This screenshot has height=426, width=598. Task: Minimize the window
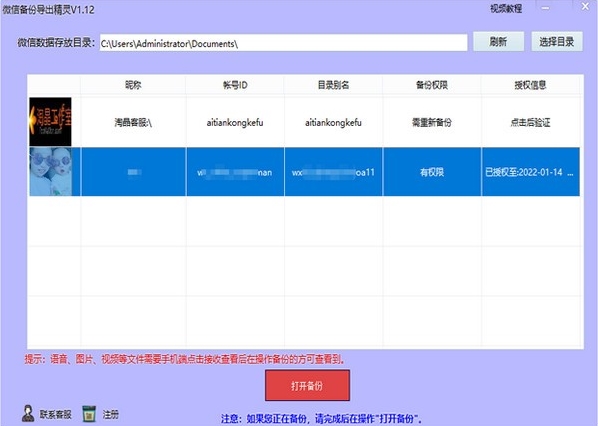[546, 8]
